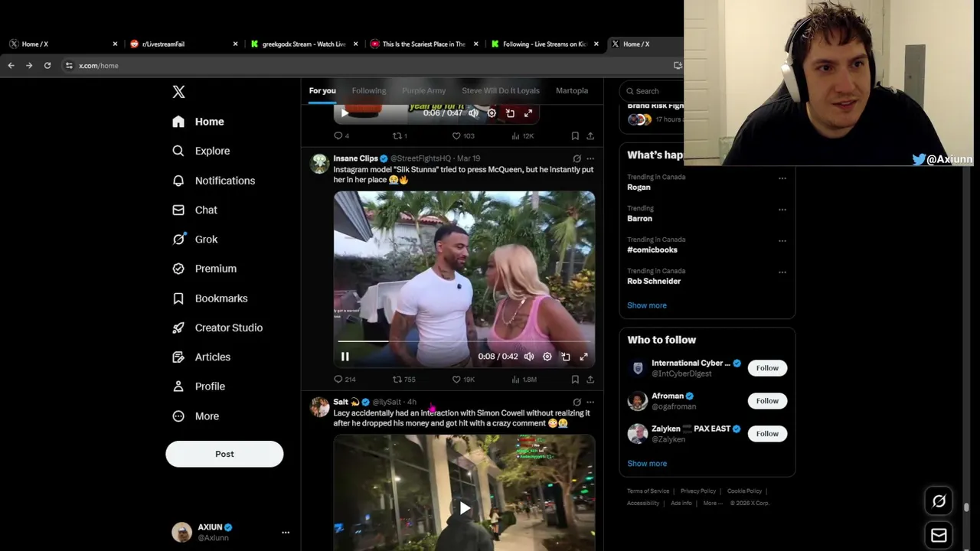Open Creator Studio

pos(217,328)
